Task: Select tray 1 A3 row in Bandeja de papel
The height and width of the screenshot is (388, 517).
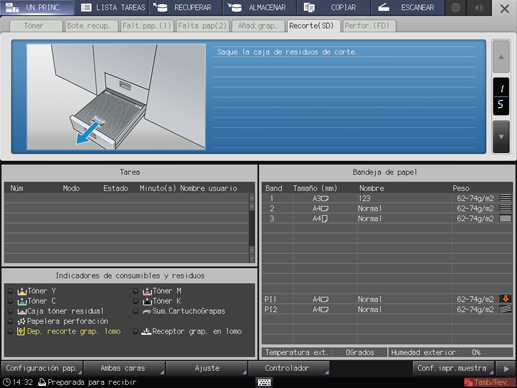Action: [387, 198]
